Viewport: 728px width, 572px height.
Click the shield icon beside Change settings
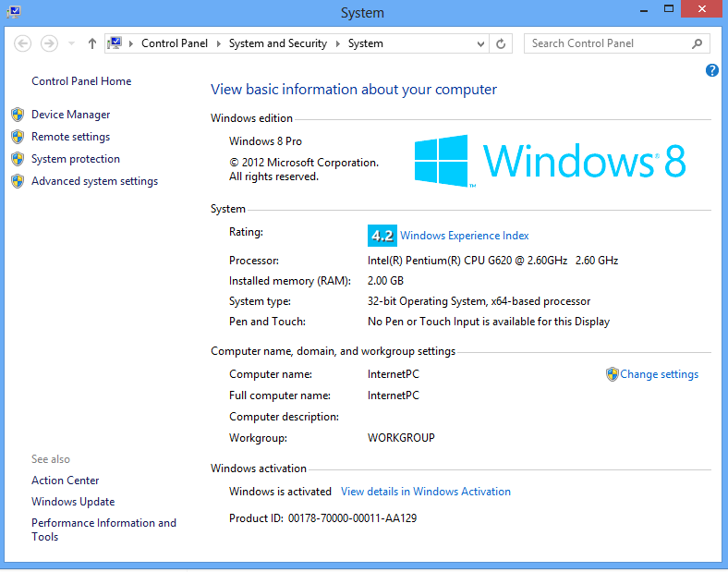[613, 374]
